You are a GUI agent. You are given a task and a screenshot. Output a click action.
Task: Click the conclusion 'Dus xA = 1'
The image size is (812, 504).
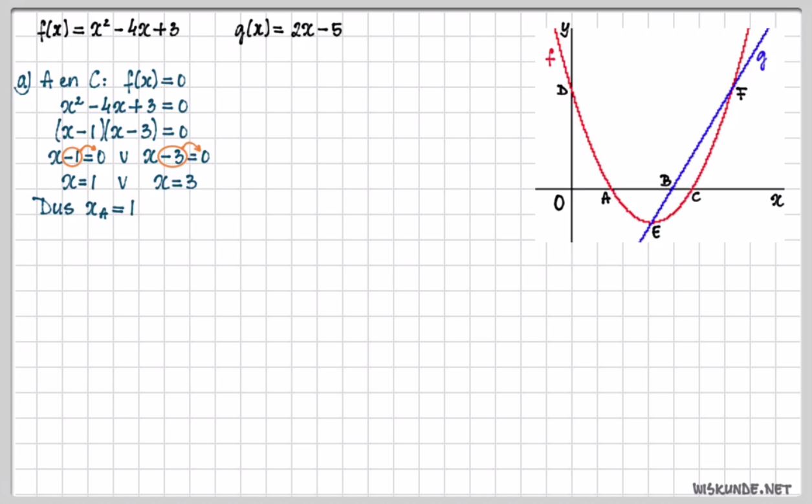86,208
